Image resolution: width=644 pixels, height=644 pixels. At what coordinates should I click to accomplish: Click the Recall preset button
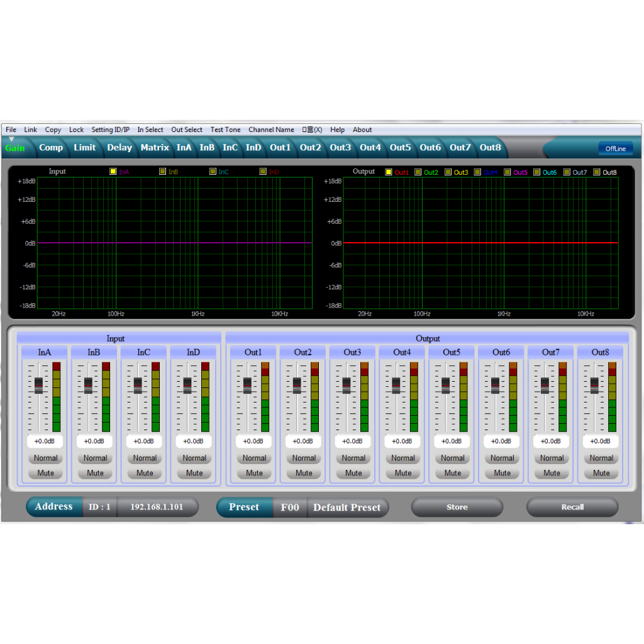coord(572,508)
